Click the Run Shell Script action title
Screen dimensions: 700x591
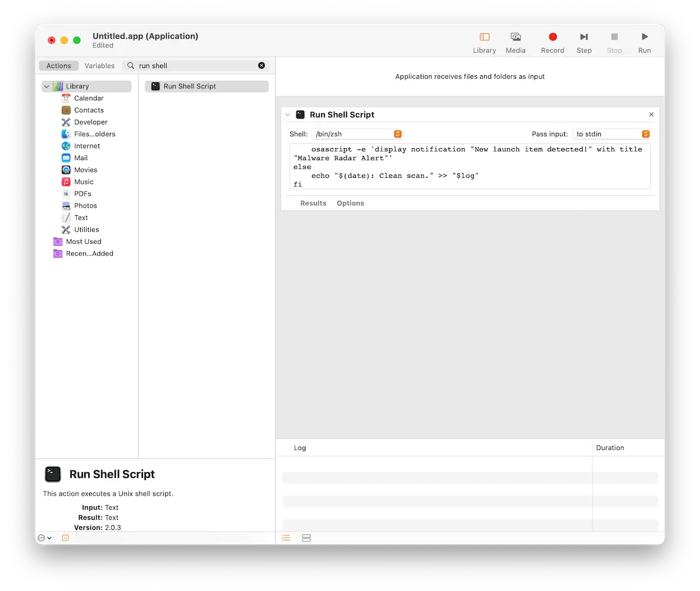pos(342,114)
